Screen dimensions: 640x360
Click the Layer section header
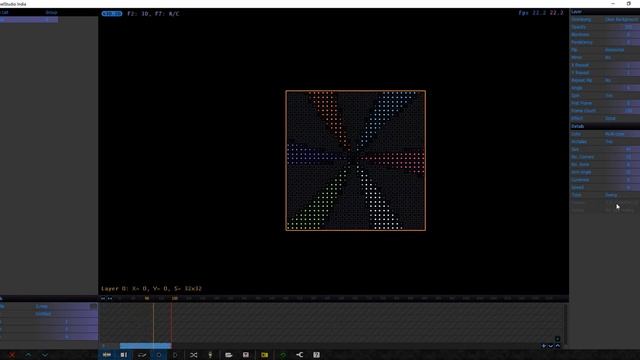605,11
